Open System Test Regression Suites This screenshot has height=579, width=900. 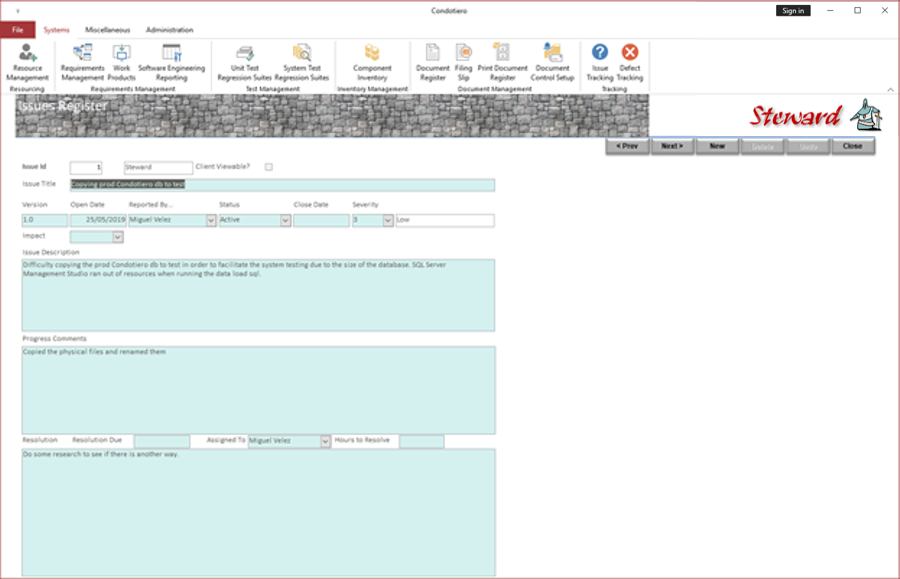coord(302,62)
